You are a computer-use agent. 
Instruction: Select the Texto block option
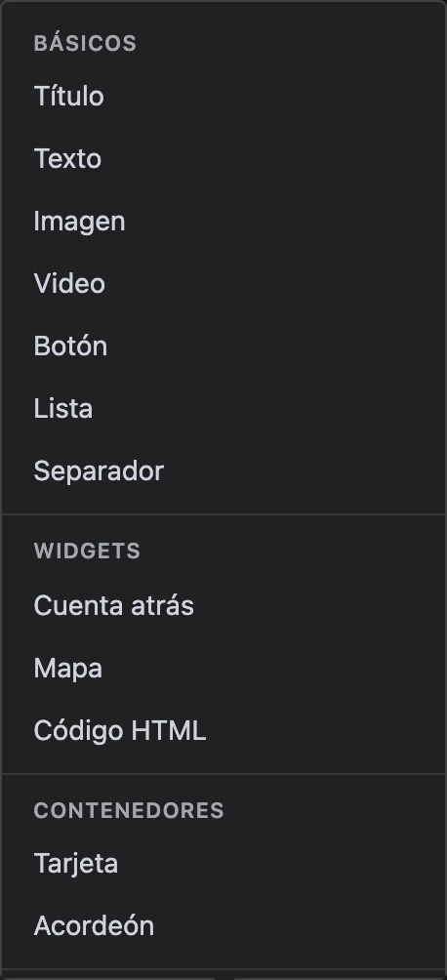tap(223, 159)
